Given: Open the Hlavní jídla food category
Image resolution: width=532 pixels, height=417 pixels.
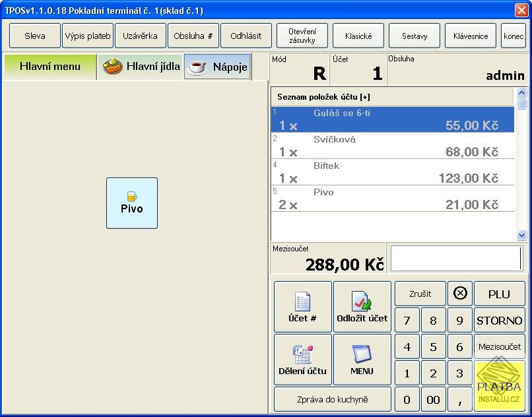Looking at the screenshot, I should click(141, 67).
